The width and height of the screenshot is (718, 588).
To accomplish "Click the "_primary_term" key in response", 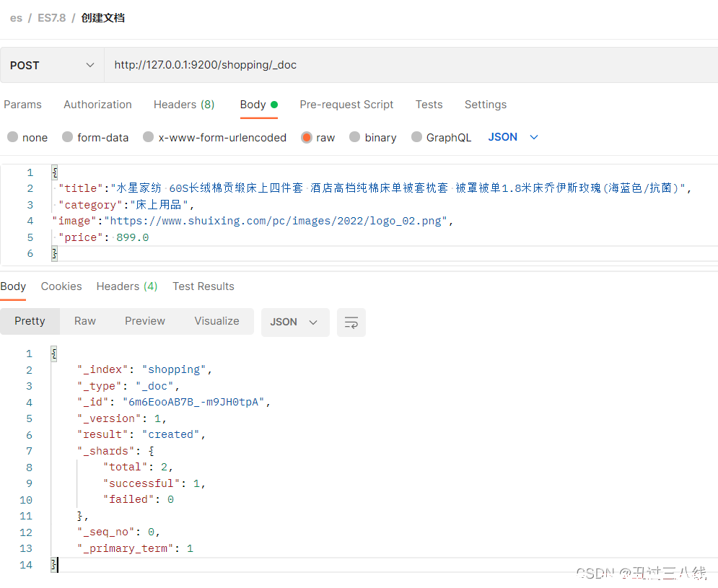I will click(x=126, y=548).
